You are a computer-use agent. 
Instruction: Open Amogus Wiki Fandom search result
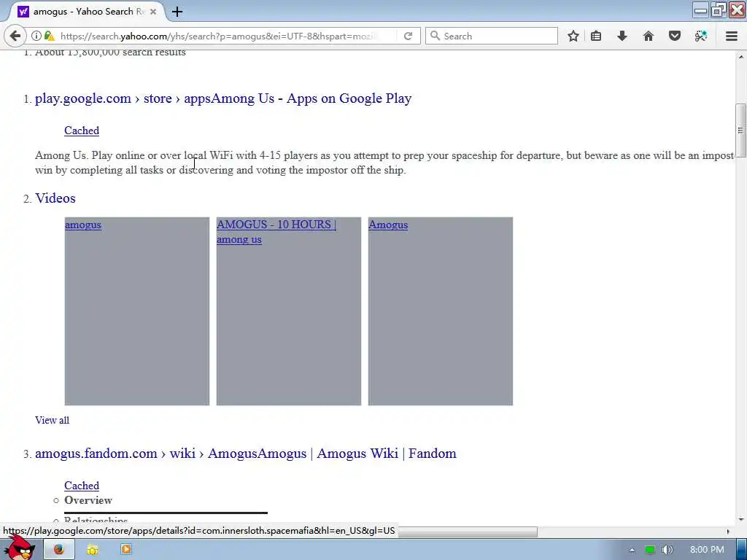coord(245,454)
